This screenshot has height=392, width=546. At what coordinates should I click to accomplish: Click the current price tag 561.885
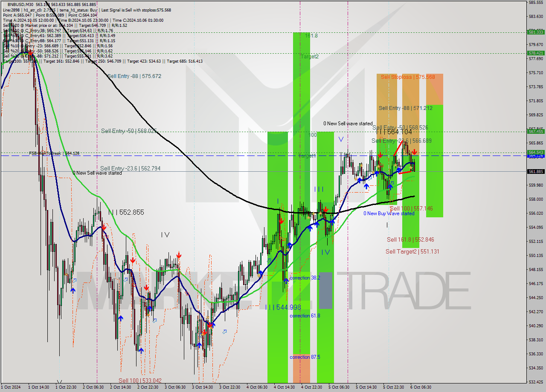tap(536, 171)
